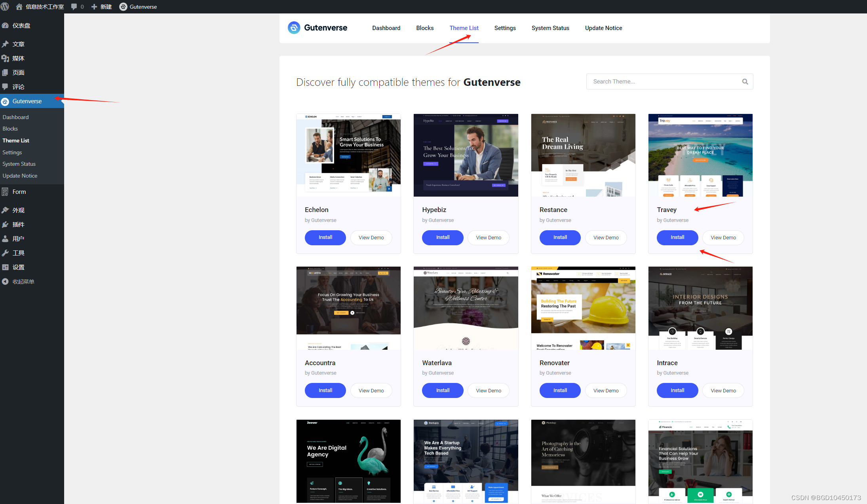Open the comments bubble icon in admin bar
Screen dimensions: 867x504
coord(74,7)
